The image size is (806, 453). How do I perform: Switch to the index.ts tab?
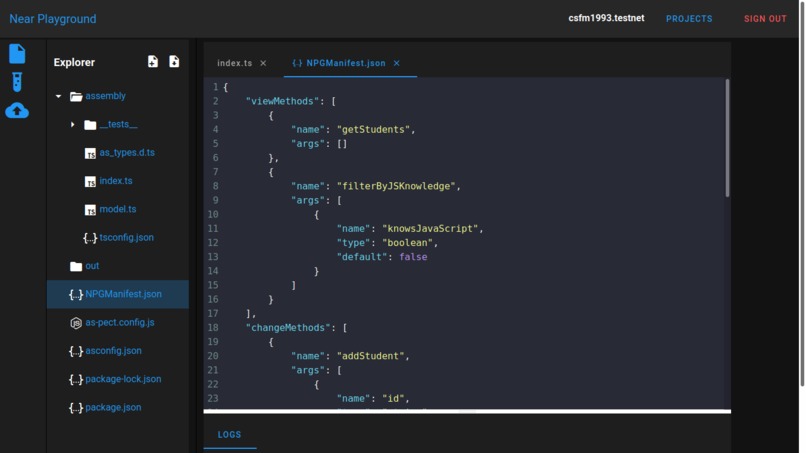click(234, 63)
